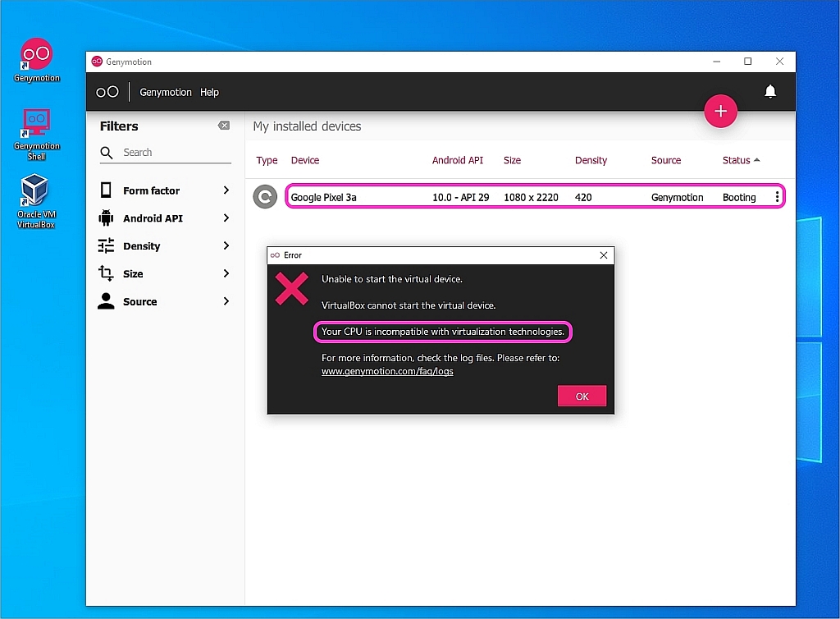Click the Source person icon
Screen dimensions: 840x619
tap(106, 301)
